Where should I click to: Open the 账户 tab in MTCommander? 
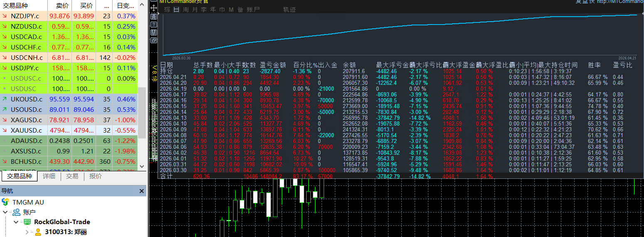[253, 10]
